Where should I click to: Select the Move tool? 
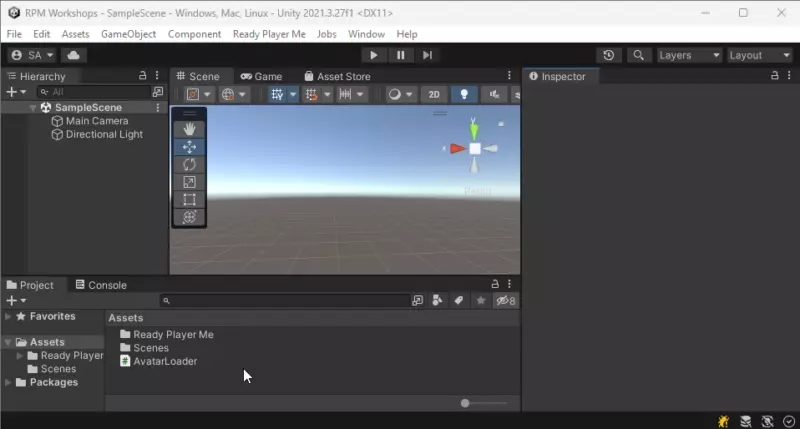[189, 147]
